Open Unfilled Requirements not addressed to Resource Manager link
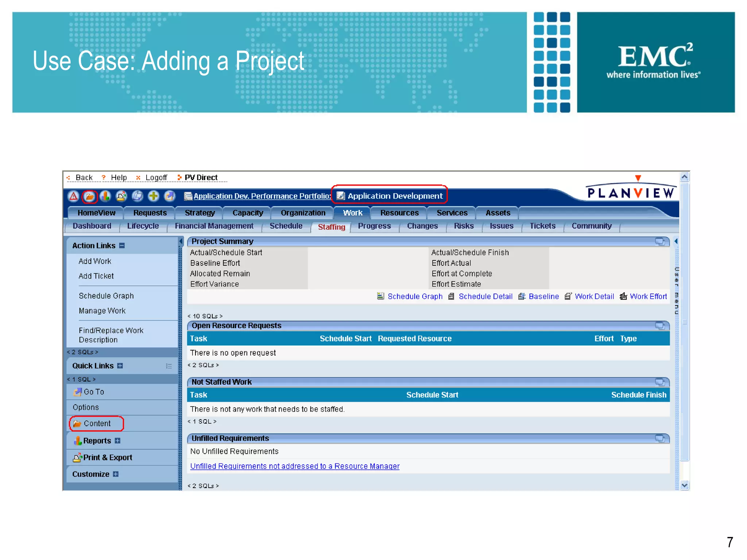Screen dimensions: 747x560 (x=295, y=466)
